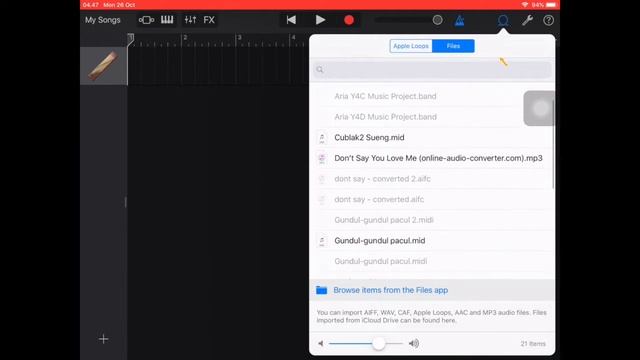Open the help question mark
The height and width of the screenshot is (360, 640).
[548, 20]
